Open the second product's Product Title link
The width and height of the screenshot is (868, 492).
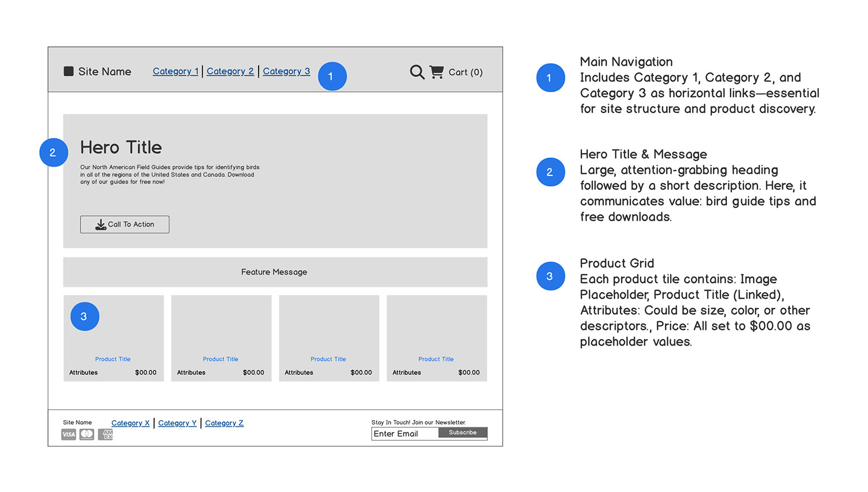pyautogui.click(x=220, y=359)
